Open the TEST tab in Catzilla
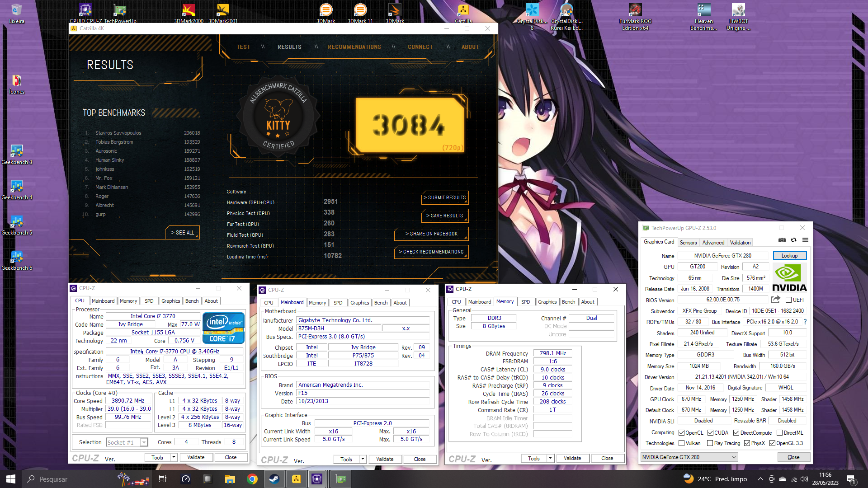 pyautogui.click(x=243, y=47)
